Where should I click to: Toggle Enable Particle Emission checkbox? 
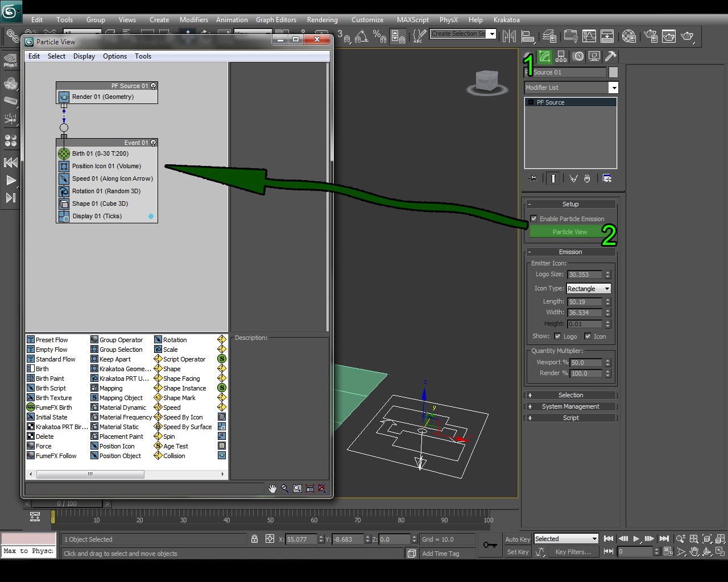pos(533,218)
